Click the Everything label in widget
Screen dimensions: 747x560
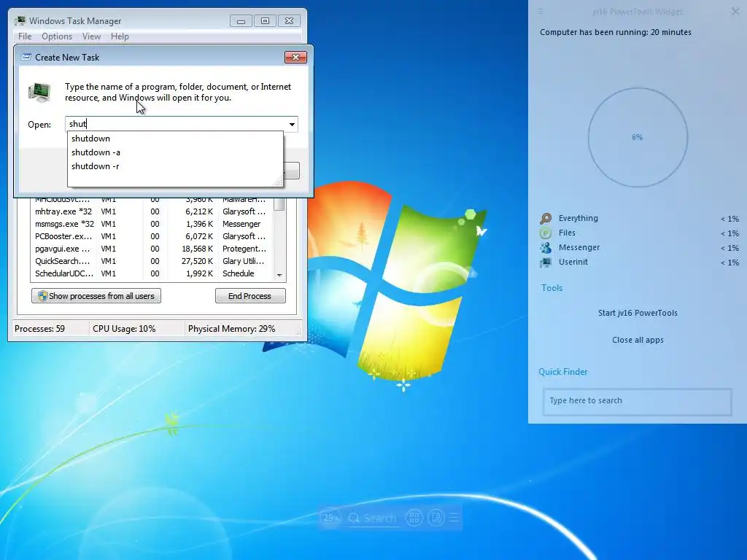point(578,218)
